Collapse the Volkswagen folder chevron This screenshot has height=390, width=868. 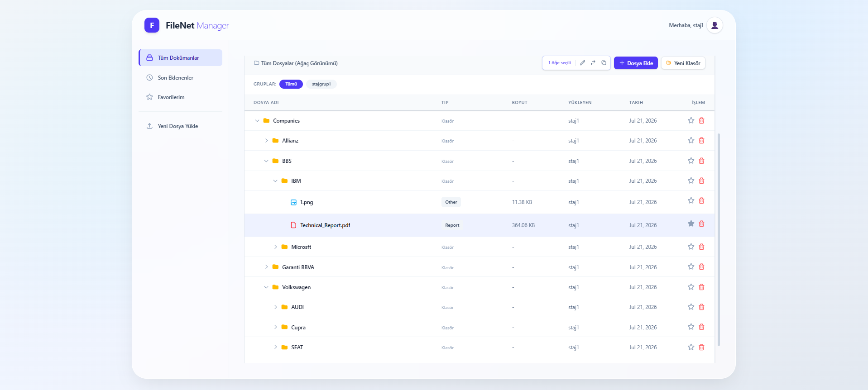266,287
